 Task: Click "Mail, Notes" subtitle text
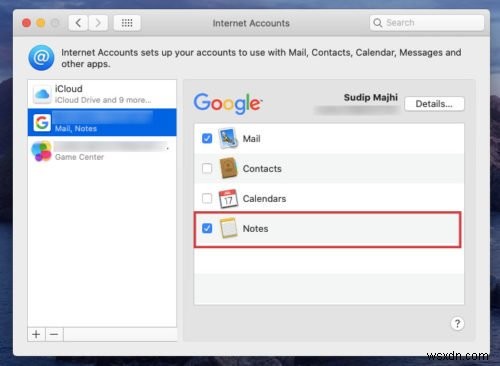pos(76,129)
